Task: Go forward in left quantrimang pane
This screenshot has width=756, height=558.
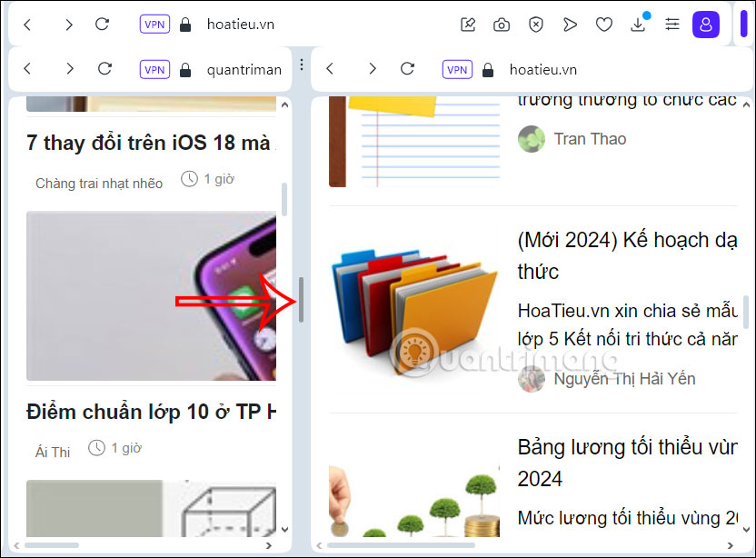Action: tap(70, 69)
